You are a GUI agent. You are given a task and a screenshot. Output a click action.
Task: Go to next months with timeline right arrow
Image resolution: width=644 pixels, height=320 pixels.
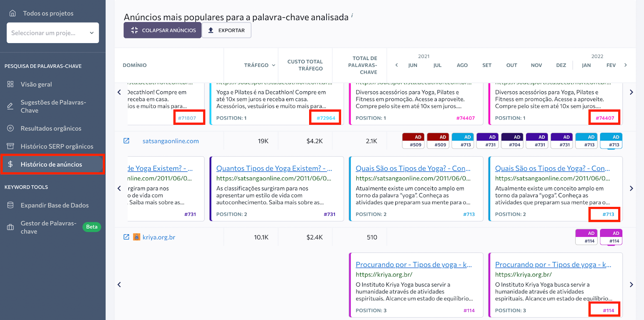point(625,65)
